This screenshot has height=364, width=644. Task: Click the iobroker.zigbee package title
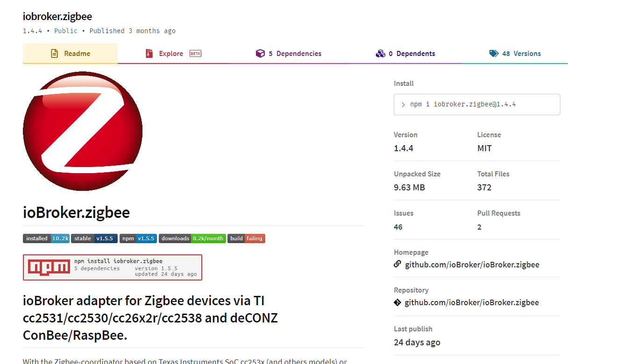tap(57, 16)
